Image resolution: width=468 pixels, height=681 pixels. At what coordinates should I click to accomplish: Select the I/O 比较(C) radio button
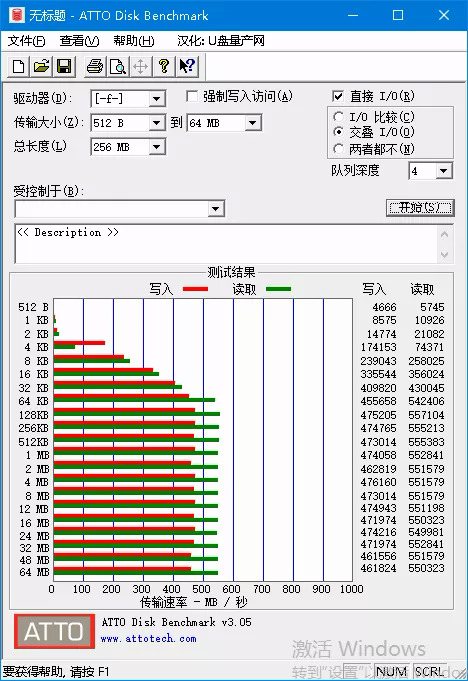(338, 117)
